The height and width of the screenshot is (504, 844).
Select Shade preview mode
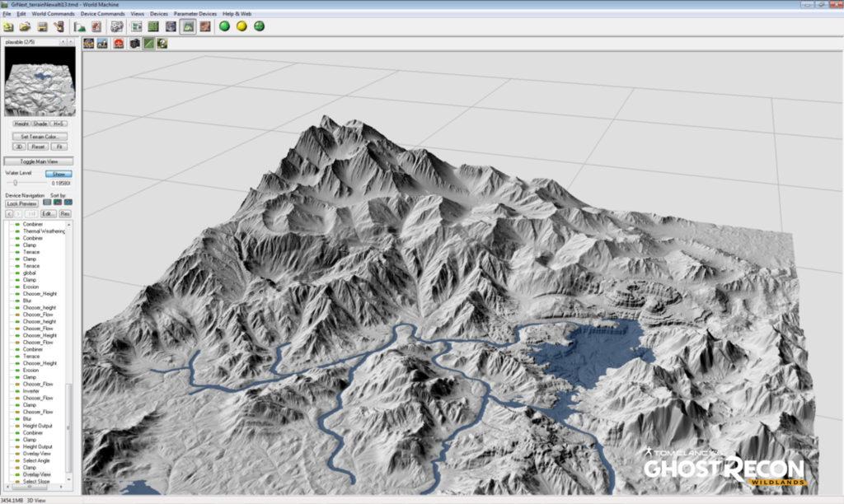click(40, 124)
